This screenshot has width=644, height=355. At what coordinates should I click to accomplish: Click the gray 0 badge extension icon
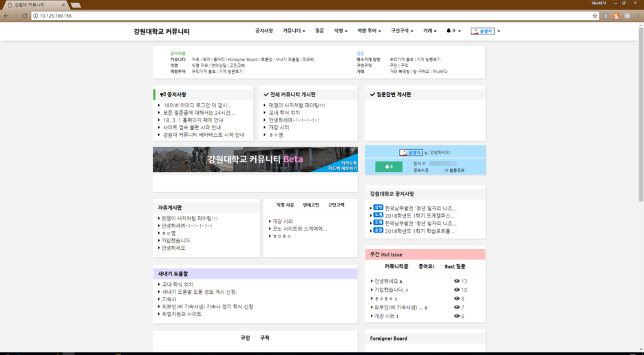coord(605,16)
